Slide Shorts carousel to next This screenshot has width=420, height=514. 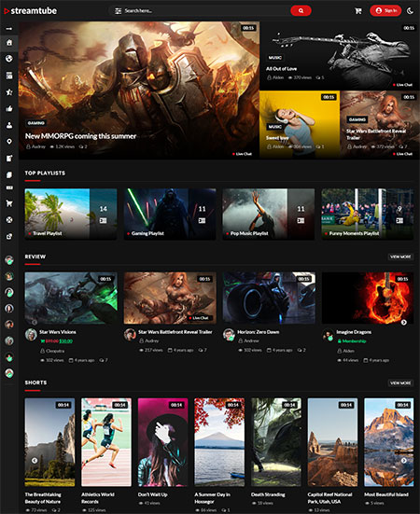pyautogui.click(x=404, y=460)
